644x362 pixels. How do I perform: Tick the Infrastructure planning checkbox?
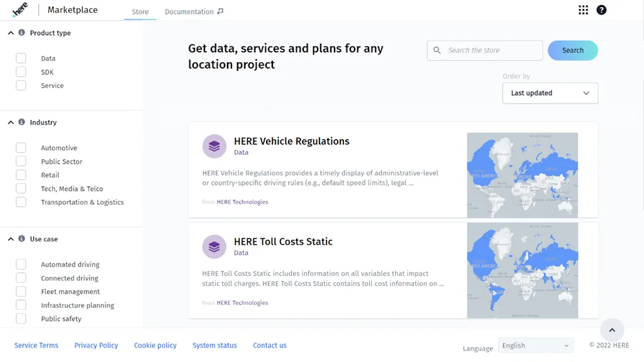click(21, 305)
